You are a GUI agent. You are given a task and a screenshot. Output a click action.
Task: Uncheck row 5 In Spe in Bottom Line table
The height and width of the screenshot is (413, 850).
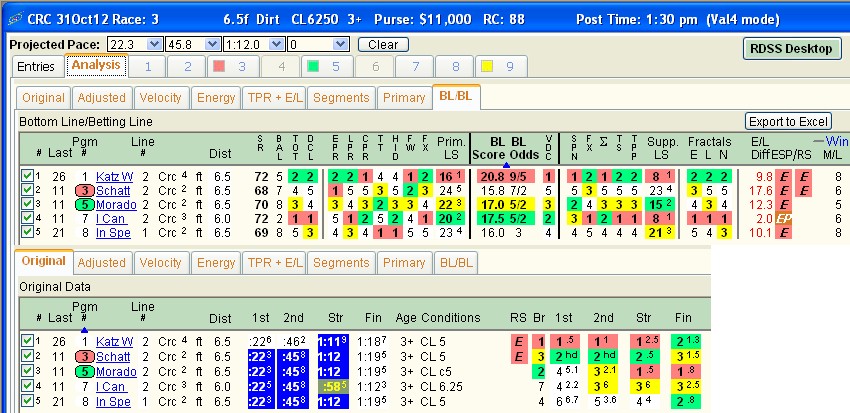click(x=27, y=234)
